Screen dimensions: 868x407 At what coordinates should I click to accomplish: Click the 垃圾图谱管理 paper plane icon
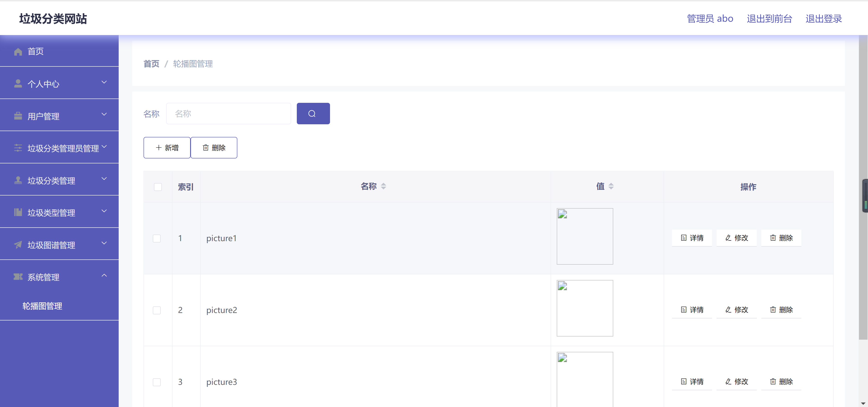tap(18, 245)
